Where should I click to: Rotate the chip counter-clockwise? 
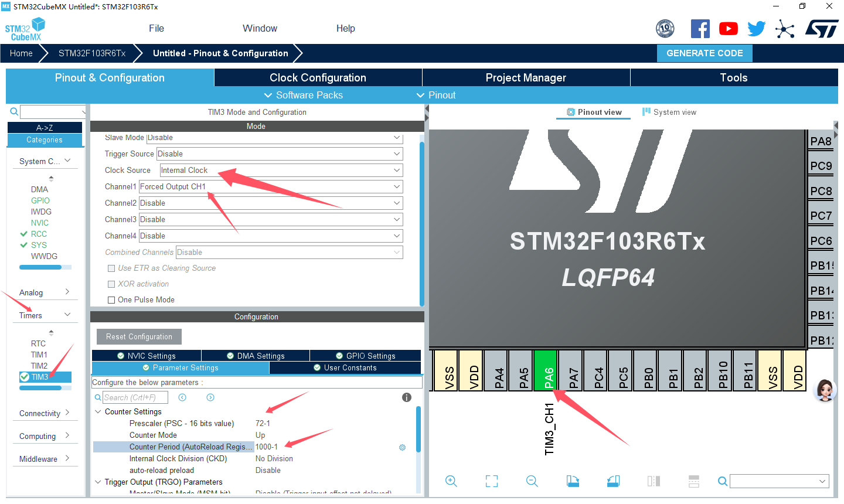tap(613, 481)
